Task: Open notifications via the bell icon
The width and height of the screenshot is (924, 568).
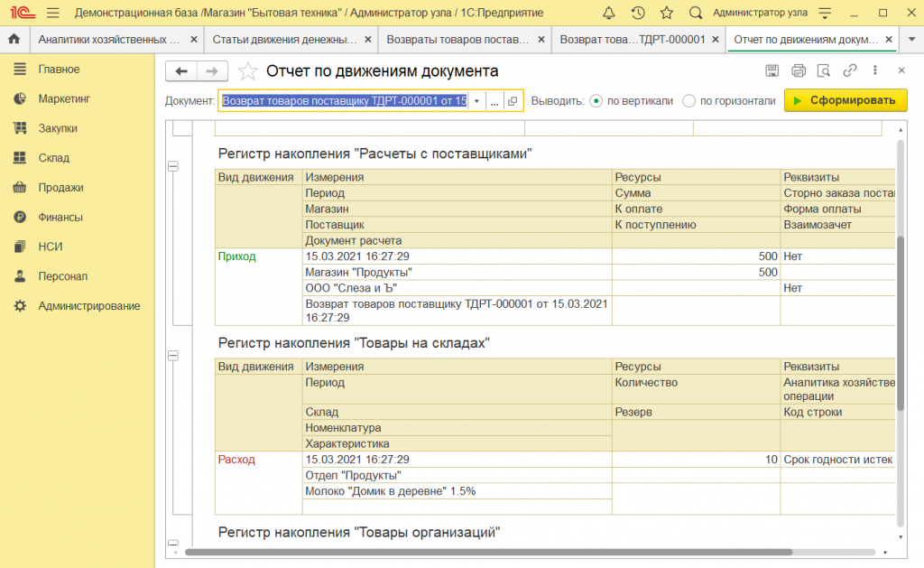Action: (x=609, y=13)
